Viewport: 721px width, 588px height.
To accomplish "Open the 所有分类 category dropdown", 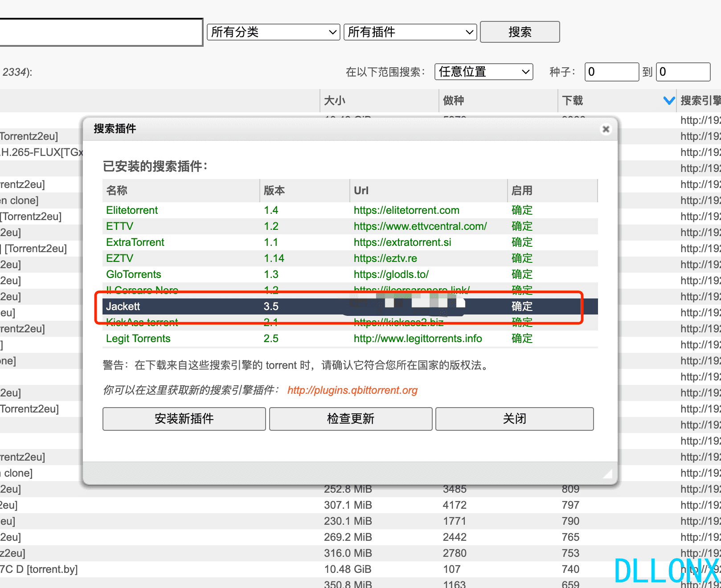I will 274,32.
